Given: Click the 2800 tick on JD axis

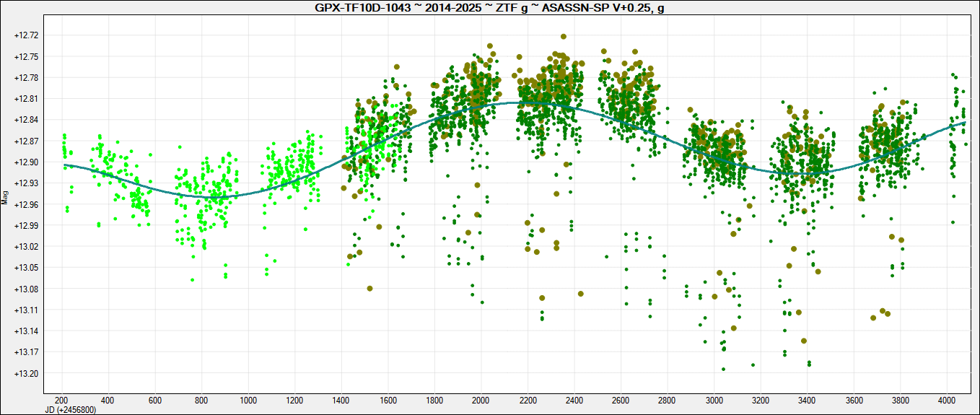Looking at the screenshot, I should (x=668, y=400).
